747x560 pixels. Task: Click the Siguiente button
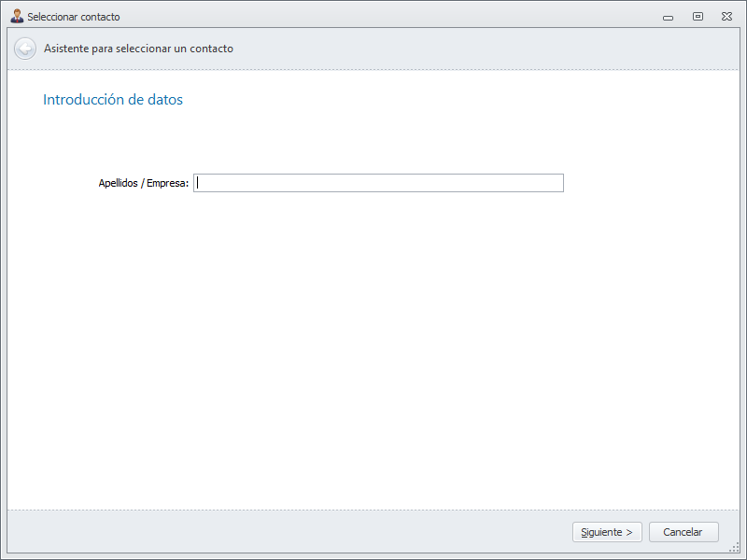click(x=607, y=532)
